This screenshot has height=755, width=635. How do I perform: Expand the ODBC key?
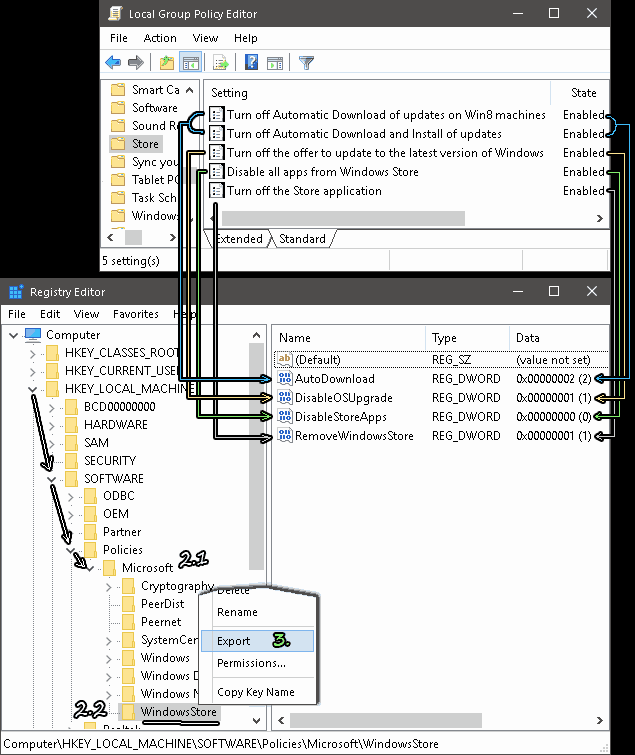pos(71,496)
